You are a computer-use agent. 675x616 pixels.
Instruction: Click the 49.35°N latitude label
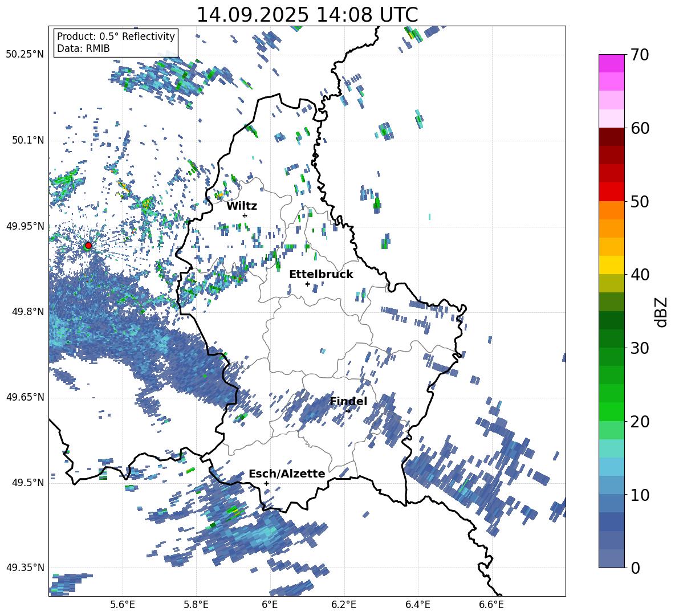[x=25, y=568]
